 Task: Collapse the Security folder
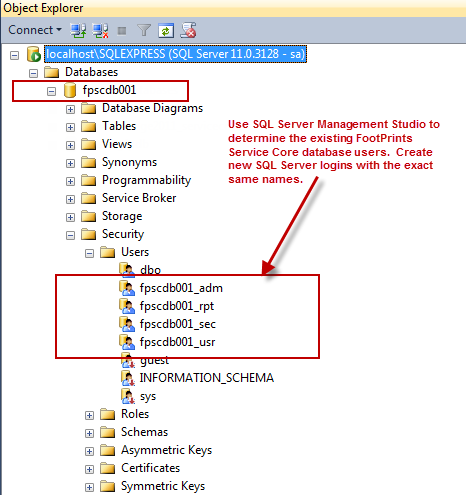[70, 235]
